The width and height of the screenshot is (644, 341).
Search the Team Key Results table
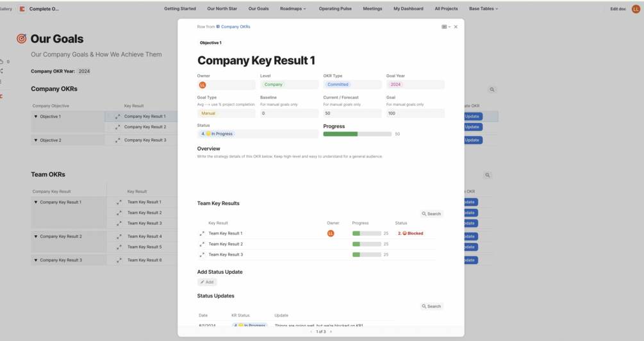(432, 213)
